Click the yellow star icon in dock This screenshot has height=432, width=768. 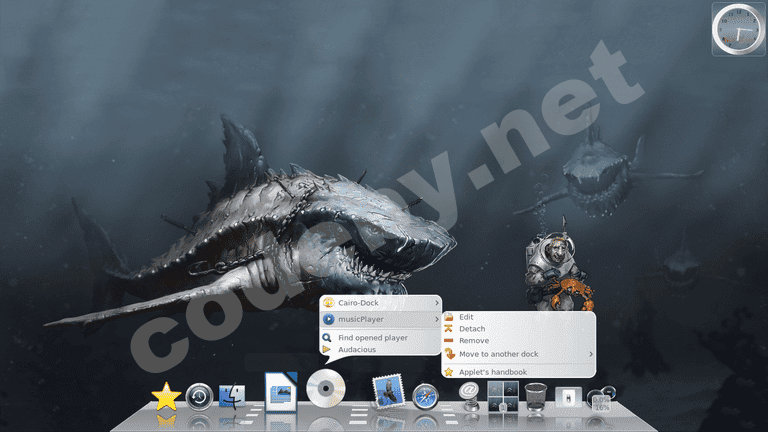pyautogui.click(x=166, y=397)
